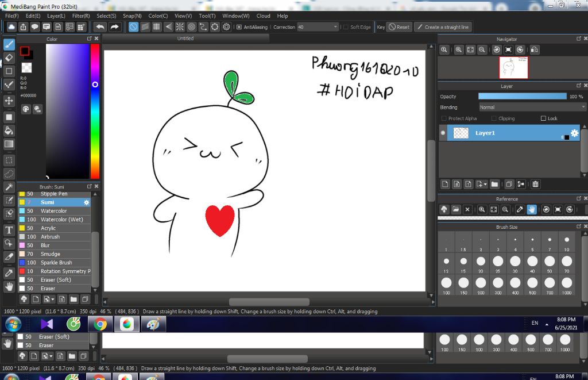Image resolution: width=588 pixels, height=380 pixels.
Task: Open Chrome from the Windows taskbar
Action: point(100,324)
